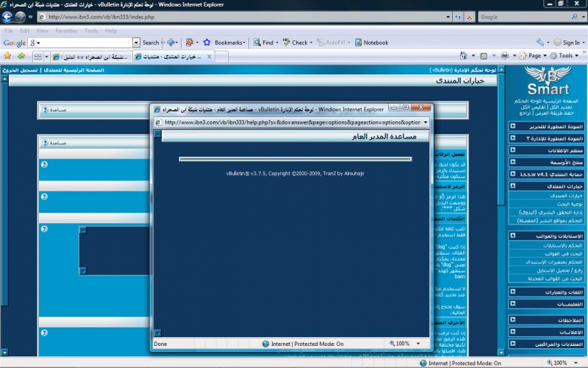588x368 pixels.
Task: Open the Google toolbar Bookmarks menu
Action: click(224, 43)
